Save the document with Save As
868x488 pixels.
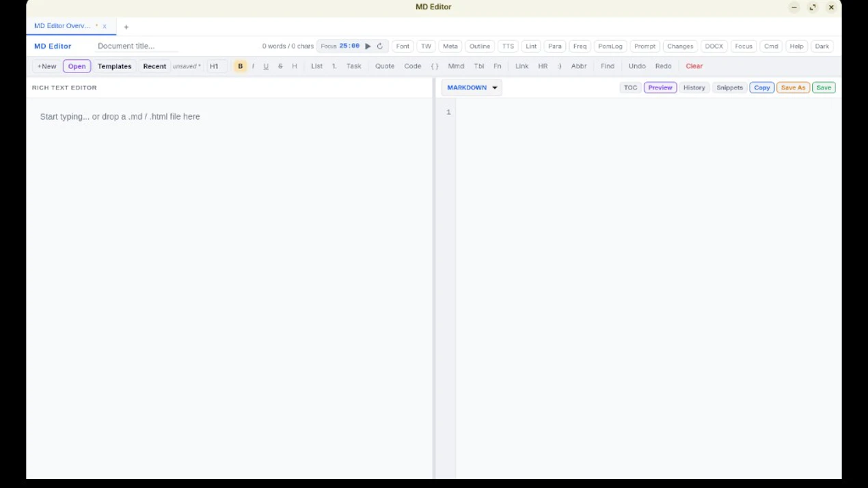tap(793, 87)
